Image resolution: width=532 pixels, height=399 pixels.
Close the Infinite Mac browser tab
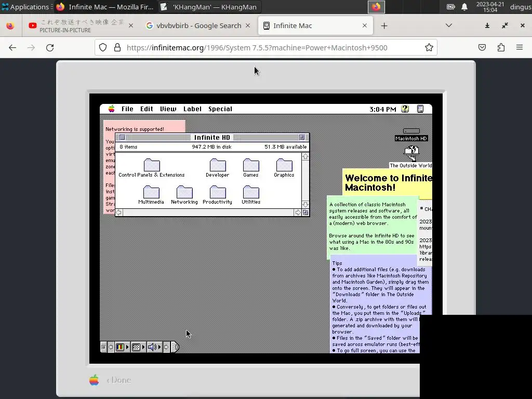(364, 25)
